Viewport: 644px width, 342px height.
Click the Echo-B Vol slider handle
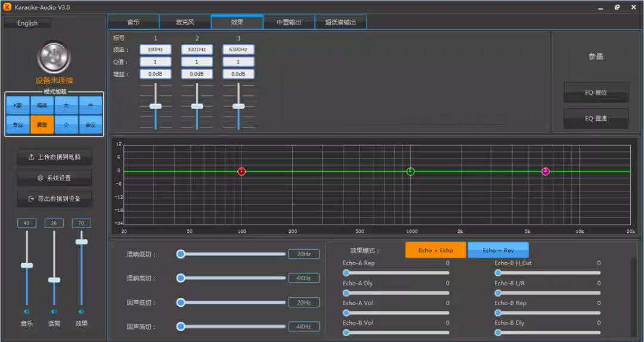(x=346, y=332)
